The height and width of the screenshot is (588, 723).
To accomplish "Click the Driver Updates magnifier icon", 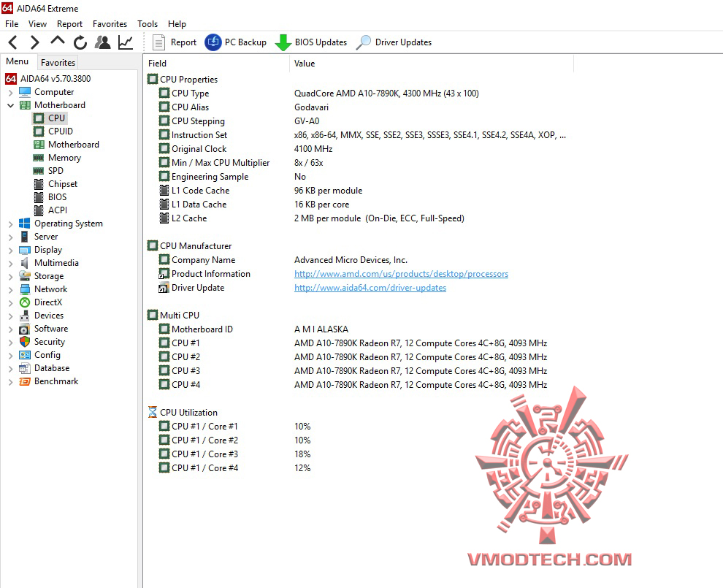I will [364, 42].
